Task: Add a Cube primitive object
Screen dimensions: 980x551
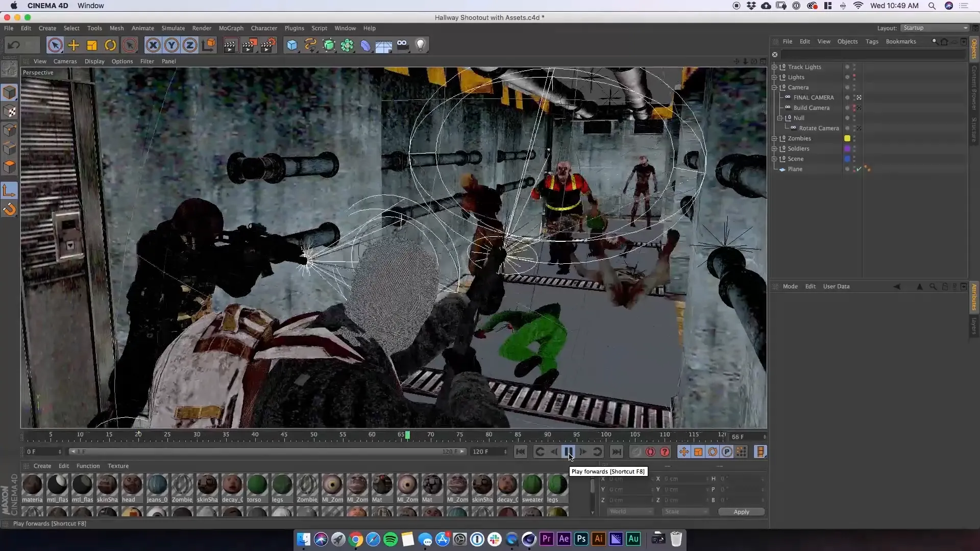Action: coord(291,45)
